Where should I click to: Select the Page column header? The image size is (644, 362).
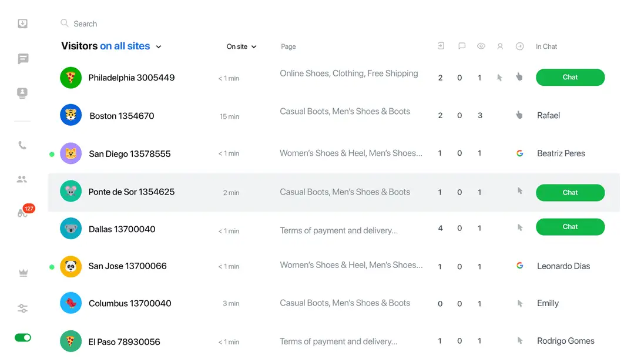coord(289,46)
